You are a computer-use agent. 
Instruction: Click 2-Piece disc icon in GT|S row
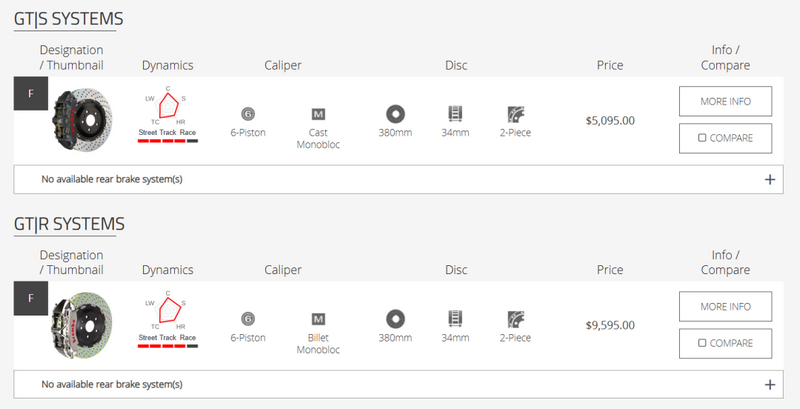coord(516,113)
